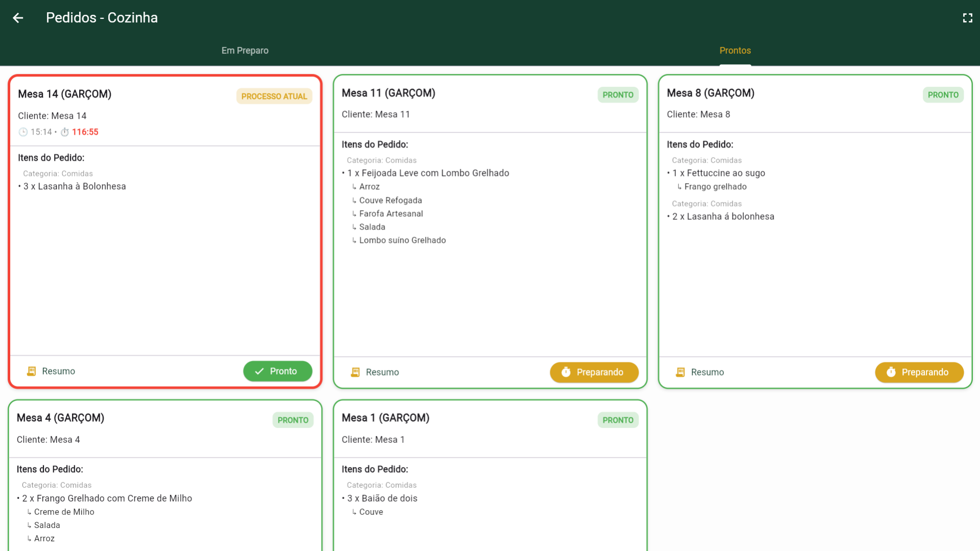The height and width of the screenshot is (551, 980).
Task: Click the red elapsed timer on Mesa 14
Action: (85, 132)
